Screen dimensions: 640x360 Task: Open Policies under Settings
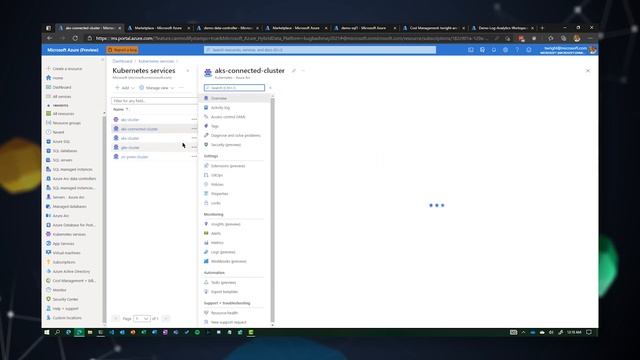click(217, 184)
